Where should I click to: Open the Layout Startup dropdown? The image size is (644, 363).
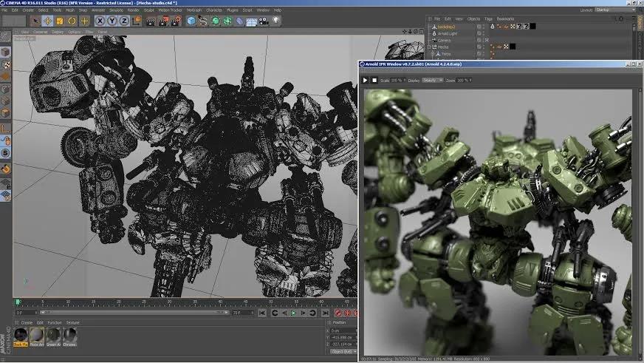[x=614, y=10]
